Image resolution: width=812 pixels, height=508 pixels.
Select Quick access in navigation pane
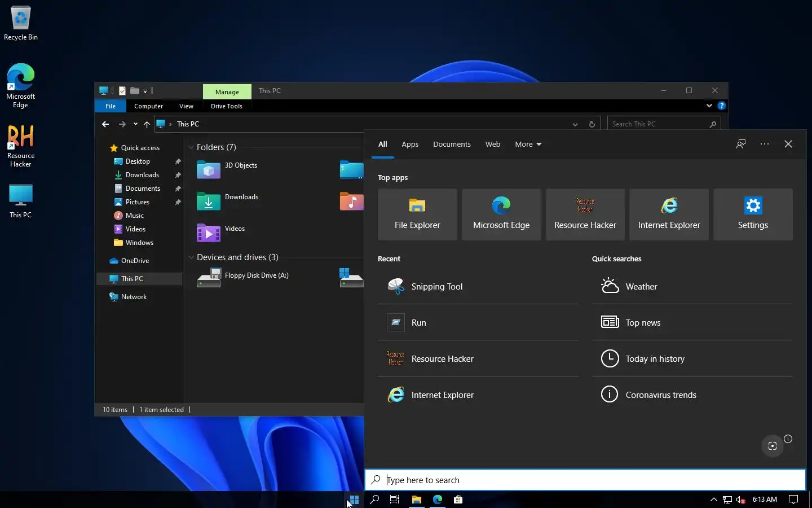pyautogui.click(x=140, y=148)
